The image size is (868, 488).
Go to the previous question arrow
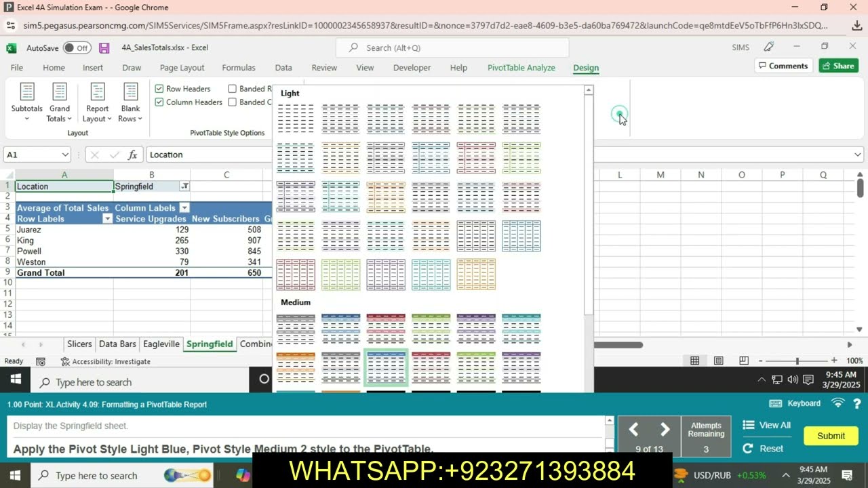tap(633, 429)
